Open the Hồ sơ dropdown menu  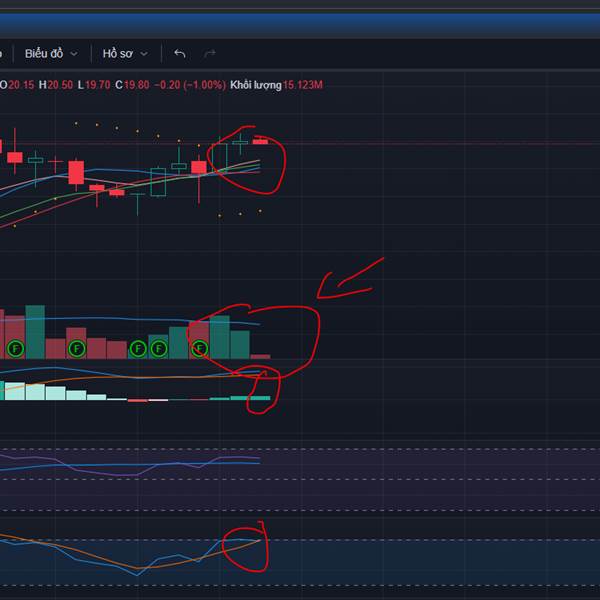coord(125,54)
